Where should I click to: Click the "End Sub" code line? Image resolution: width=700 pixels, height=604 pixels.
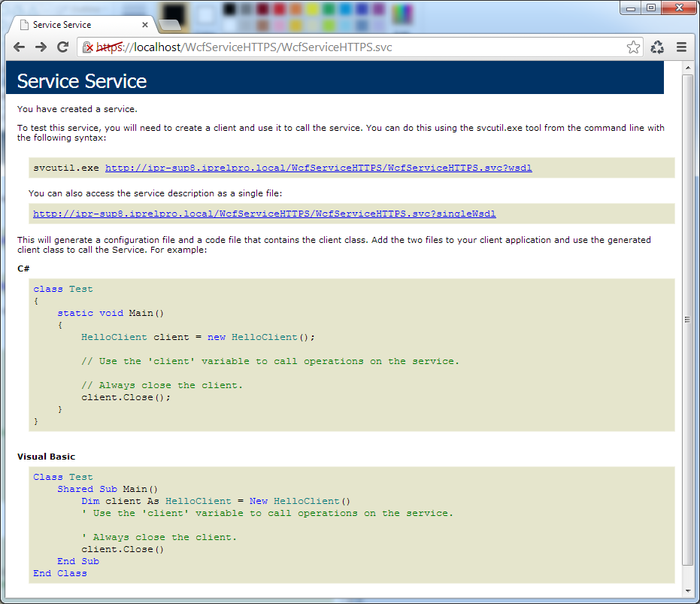pyautogui.click(x=78, y=561)
